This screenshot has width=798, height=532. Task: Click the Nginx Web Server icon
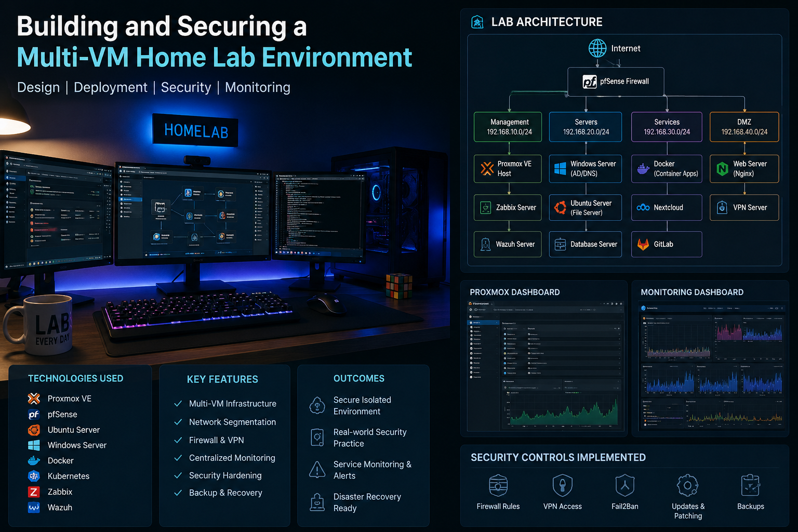pyautogui.click(x=722, y=168)
